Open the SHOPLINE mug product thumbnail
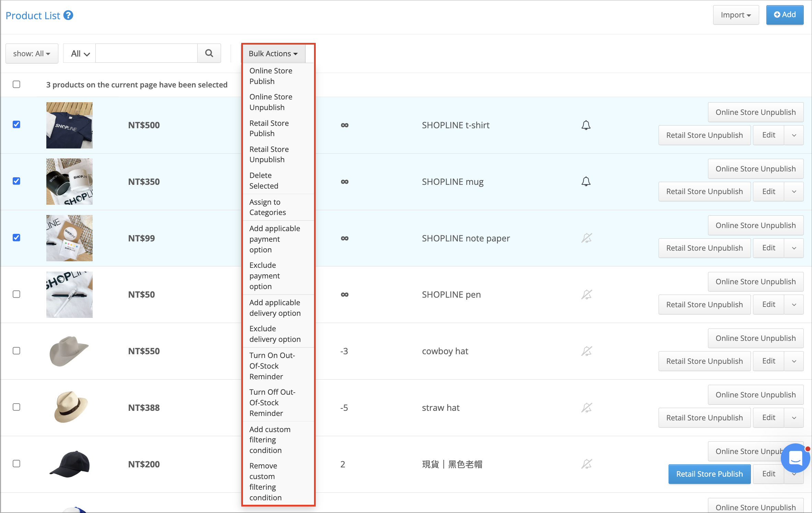Screen dimensions: 812x513 tap(69, 182)
